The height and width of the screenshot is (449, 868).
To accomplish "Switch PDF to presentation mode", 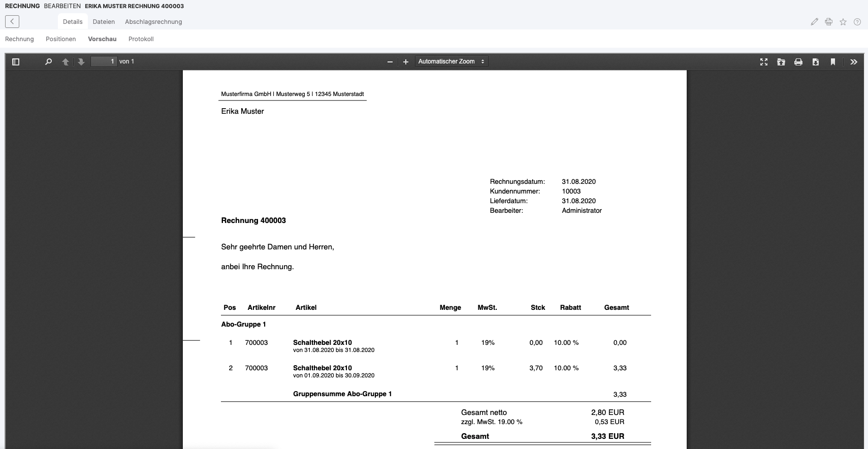I will pos(763,62).
